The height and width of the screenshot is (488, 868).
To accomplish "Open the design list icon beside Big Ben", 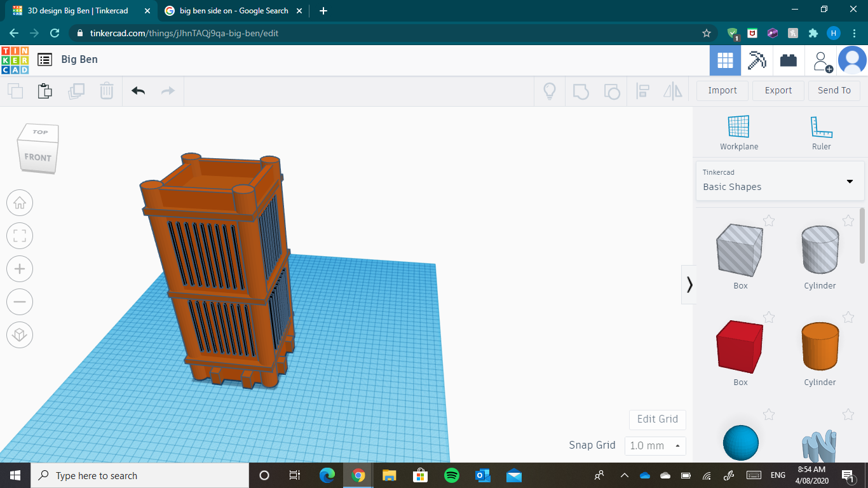I will [x=44, y=60].
